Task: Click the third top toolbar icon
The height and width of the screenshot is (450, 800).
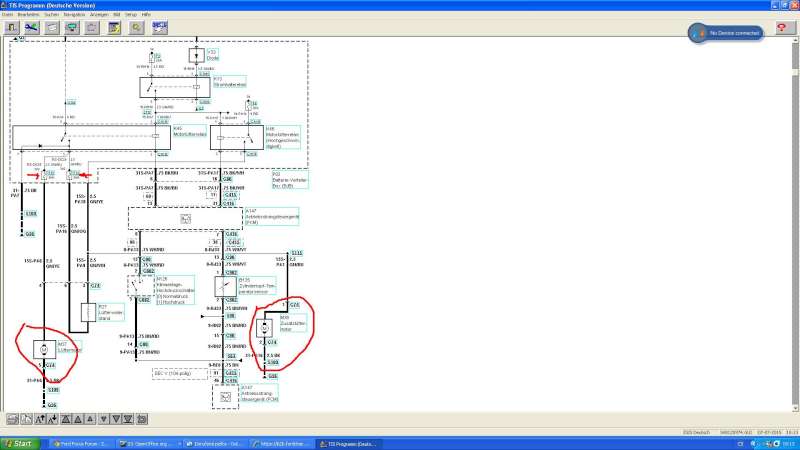Action: click(52, 28)
